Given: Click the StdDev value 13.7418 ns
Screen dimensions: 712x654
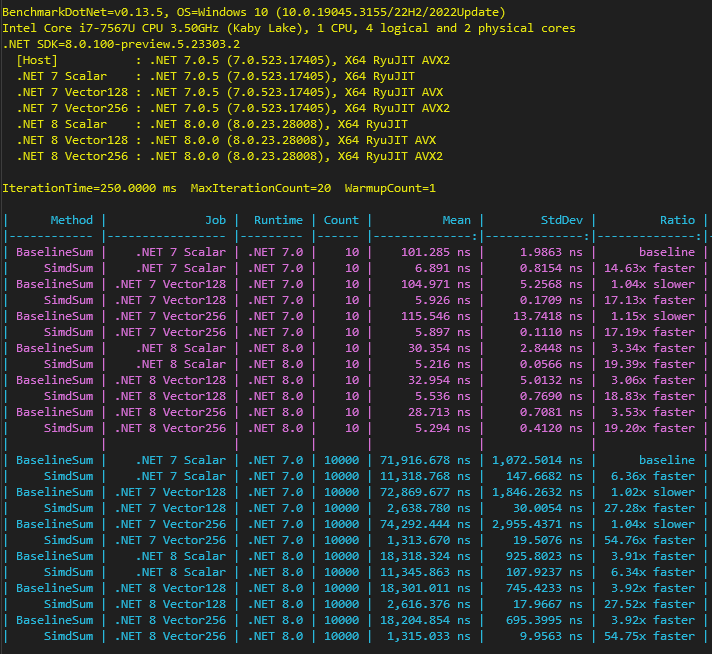Looking at the screenshot, I should [x=548, y=316].
